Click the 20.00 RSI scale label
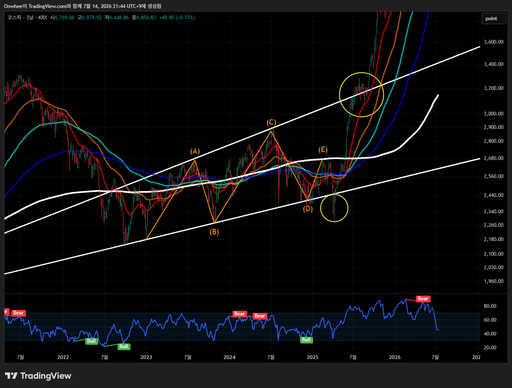 pos(490,348)
